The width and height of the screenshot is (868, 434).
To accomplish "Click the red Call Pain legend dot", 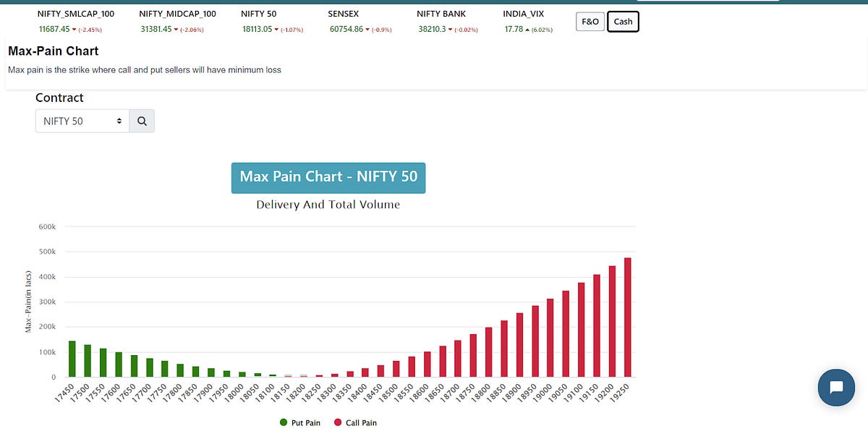I will pyautogui.click(x=336, y=422).
